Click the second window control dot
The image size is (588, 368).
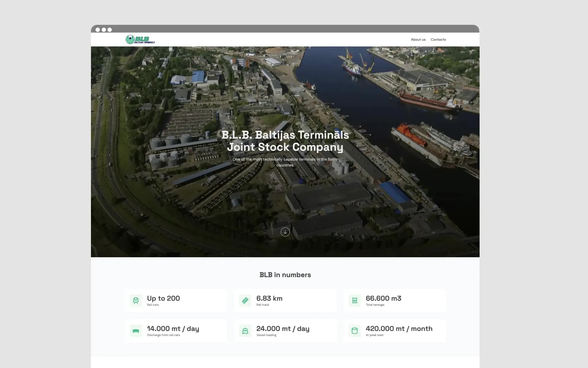point(104,30)
